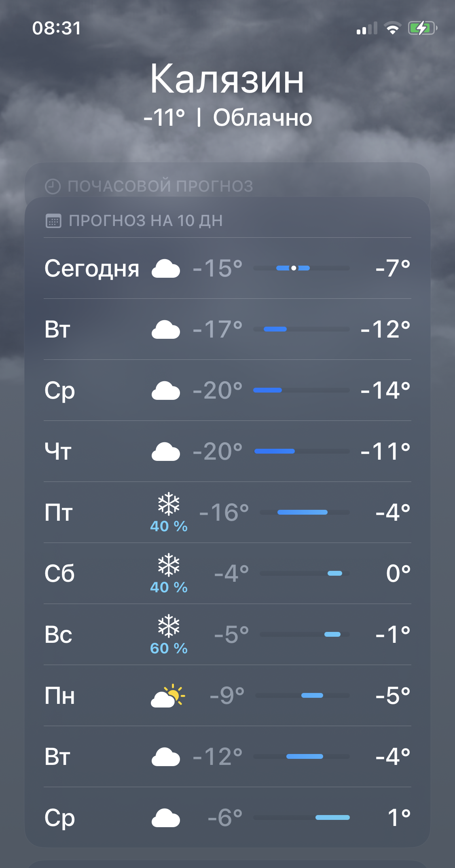
Task: Tap the Wi-Fi icon in status bar
Action: click(392, 28)
